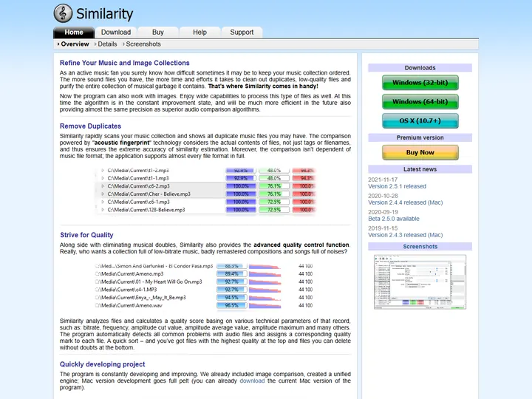The image size is (532, 399).
Task: Click the 'Remove Duplicates' heading
Action: click(x=90, y=126)
